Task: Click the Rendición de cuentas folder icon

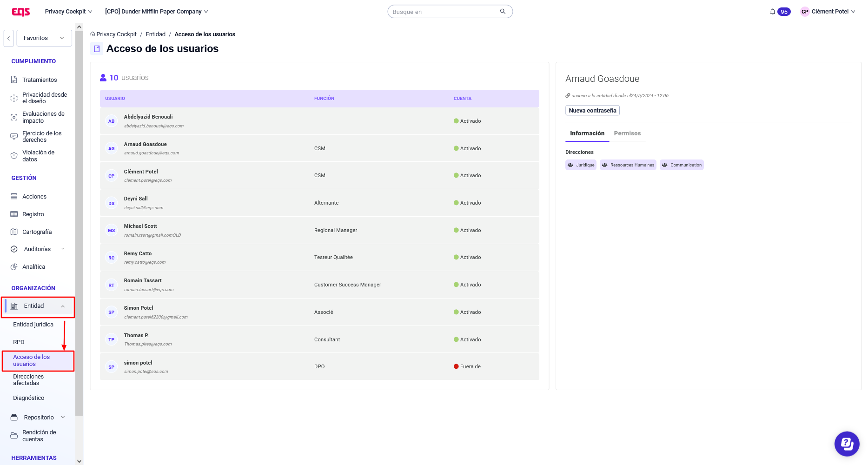Action: click(14, 436)
